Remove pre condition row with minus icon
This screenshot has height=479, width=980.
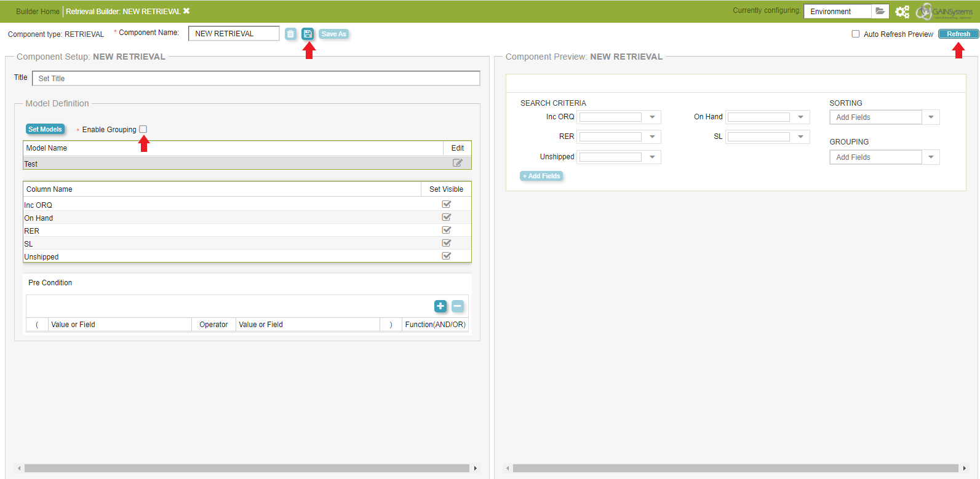coord(458,306)
